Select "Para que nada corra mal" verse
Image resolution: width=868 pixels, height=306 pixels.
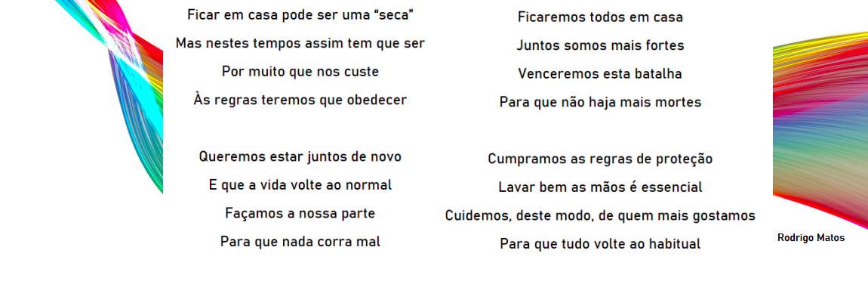point(300,242)
